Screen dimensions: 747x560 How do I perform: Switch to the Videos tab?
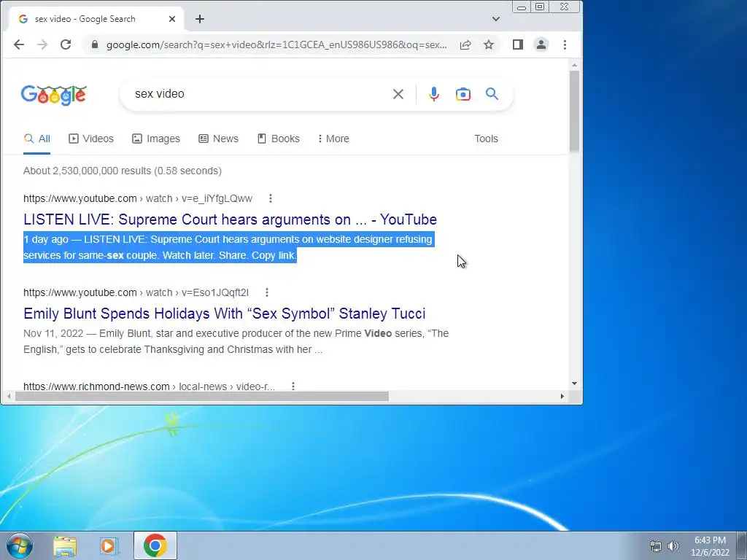pyautogui.click(x=91, y=139)
